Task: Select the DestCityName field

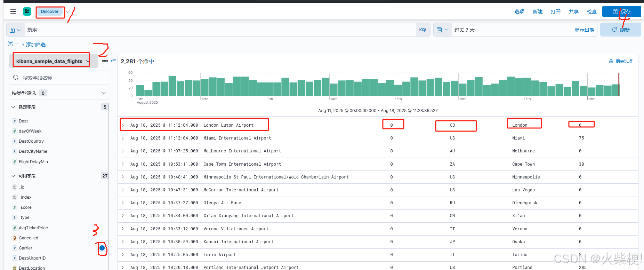Action: (x=33, y=151)
